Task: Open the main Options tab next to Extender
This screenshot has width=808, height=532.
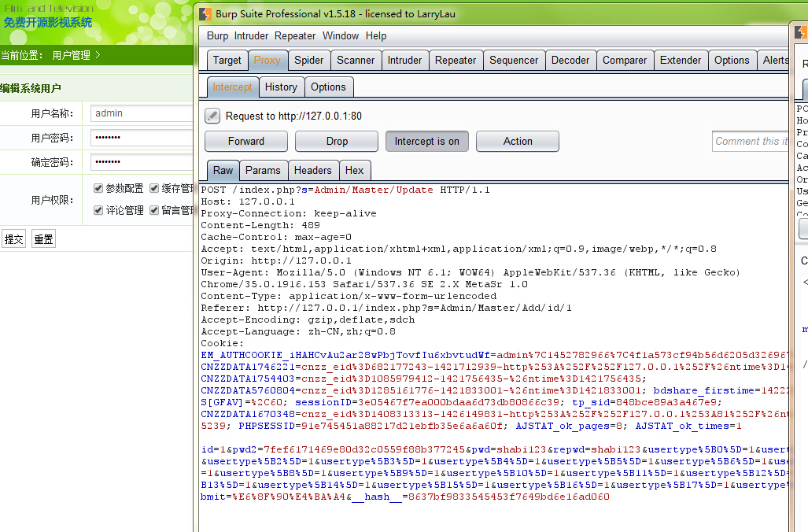Action: click(x=732, y=61)
